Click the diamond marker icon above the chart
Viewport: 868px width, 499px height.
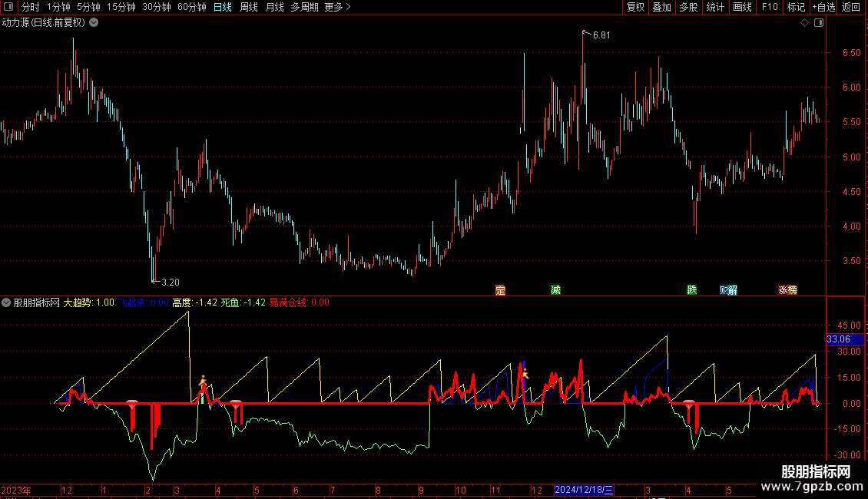click(x=804, y=23)
